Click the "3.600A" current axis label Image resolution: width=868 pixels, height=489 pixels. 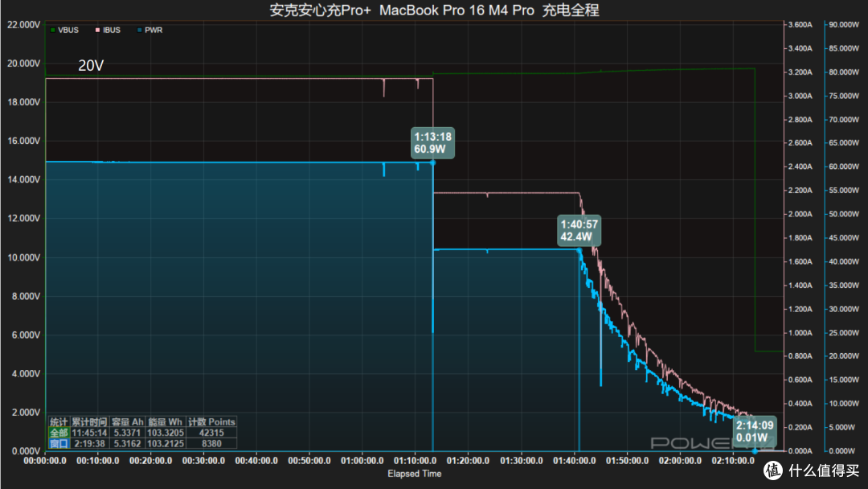point(800,25)
